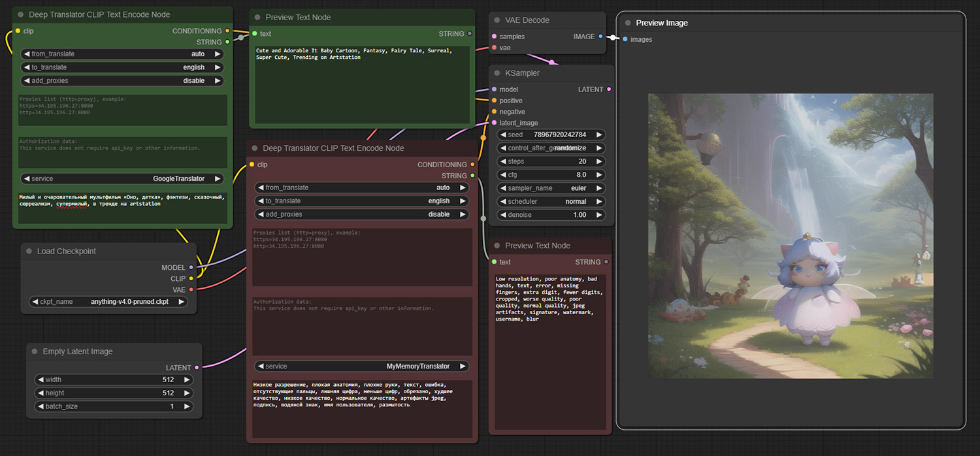The image size is (980, 456).
Task: Click the denoise value slider field
Action: (551, 215)
